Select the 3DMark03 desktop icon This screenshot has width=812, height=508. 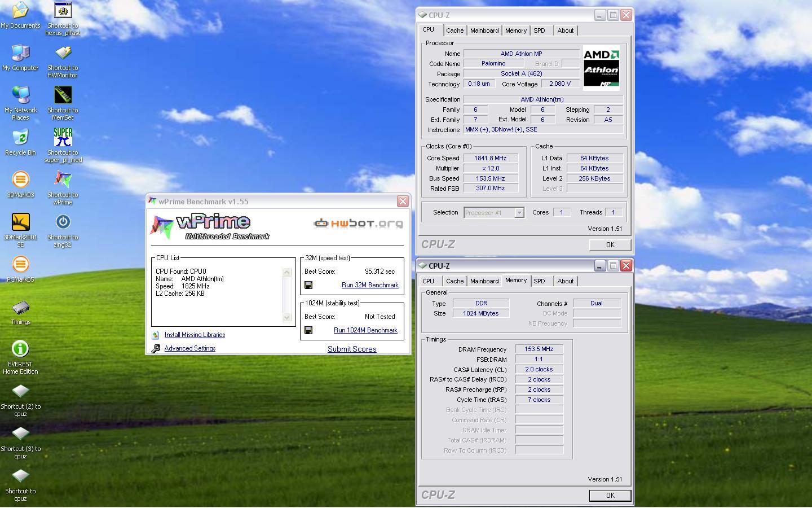(x=20, y=179)
